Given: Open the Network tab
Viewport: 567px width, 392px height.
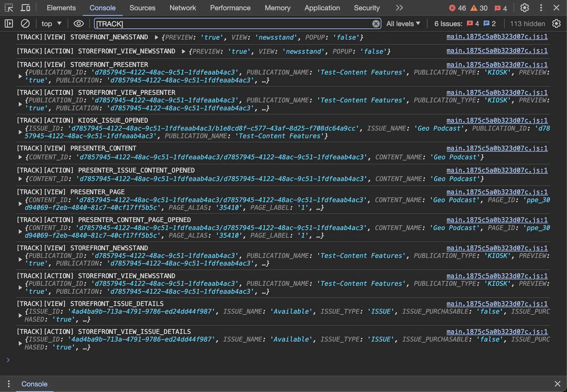Looking at the screenshot, I should pyautogui.click(x=182, y=8).
